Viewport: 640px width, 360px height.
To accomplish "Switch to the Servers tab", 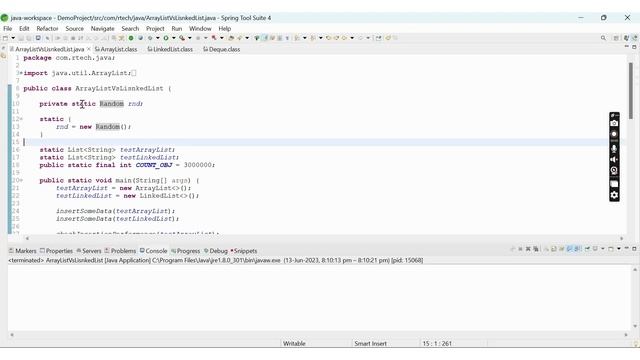I will tap(89, 251).
